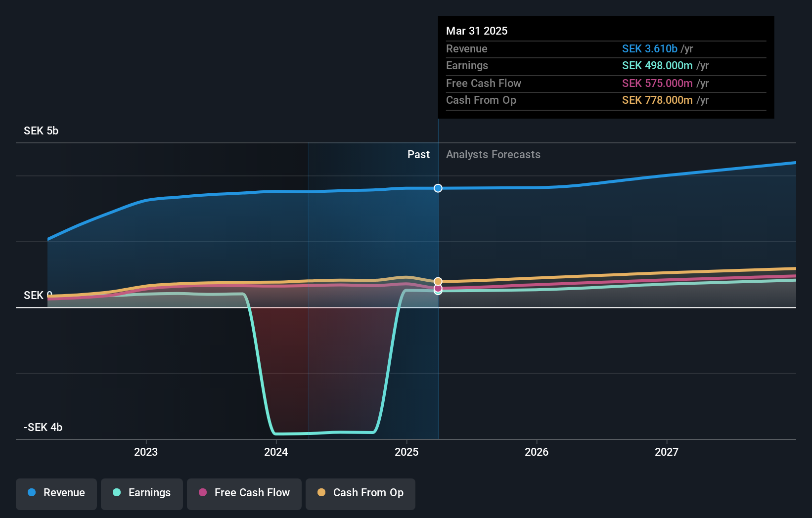Click the 'Mar 31 2025' tooltip date
This screenshot has height=518, width=812.
click(477, 31)
